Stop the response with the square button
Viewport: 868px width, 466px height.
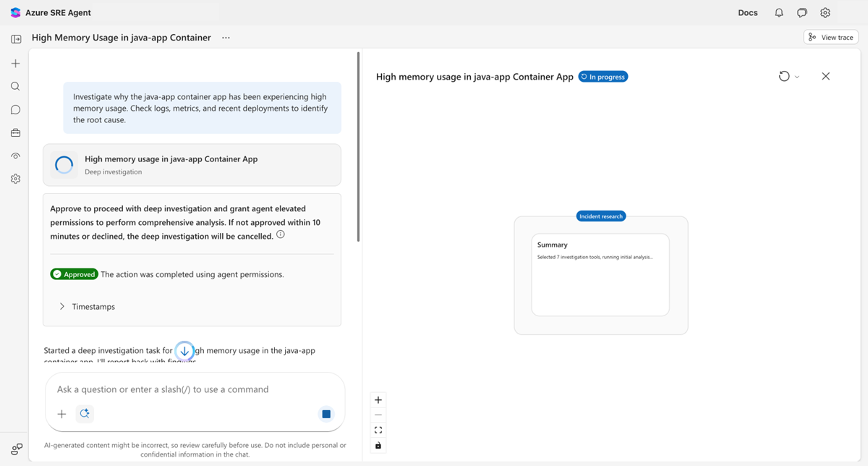pyautogui.click(x=326, y=414)
